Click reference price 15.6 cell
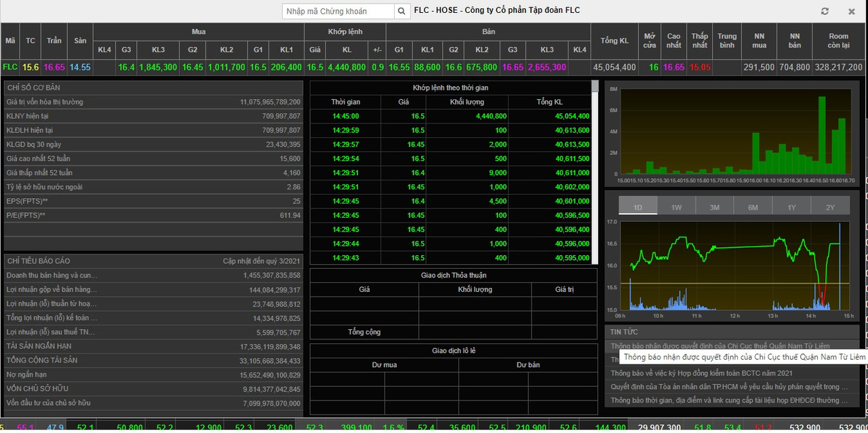This screenshot has height=433, width=868. 31,67
